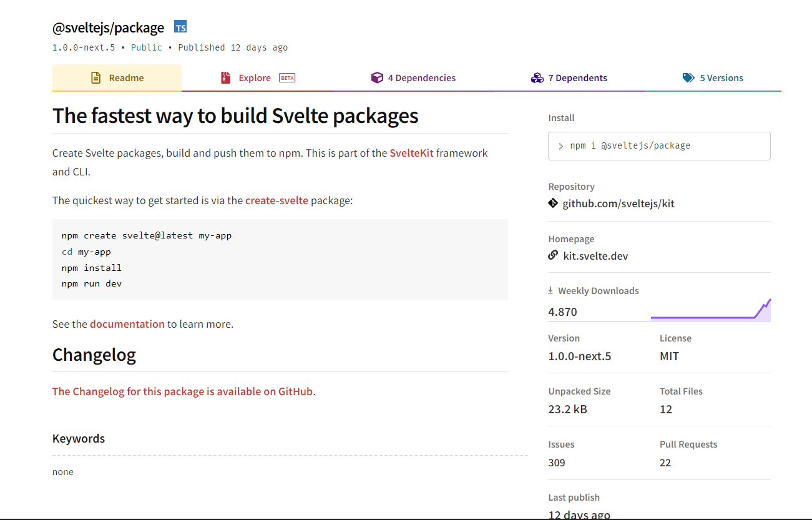Open the documentation link
This screenshot has height=520, width=812.
[127, 324]
